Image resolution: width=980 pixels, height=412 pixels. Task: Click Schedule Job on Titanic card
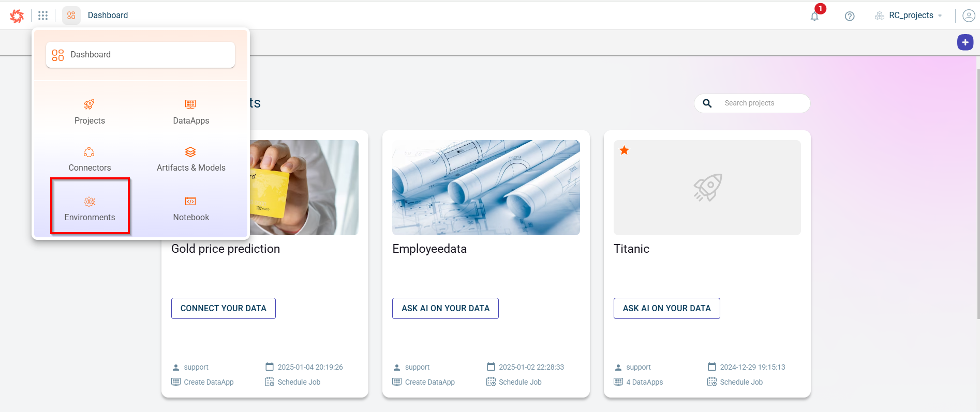click(x=740, y=382)
